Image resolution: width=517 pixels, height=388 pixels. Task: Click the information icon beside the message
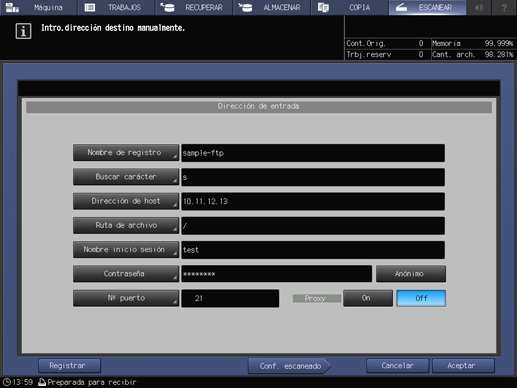click(23, 31)
